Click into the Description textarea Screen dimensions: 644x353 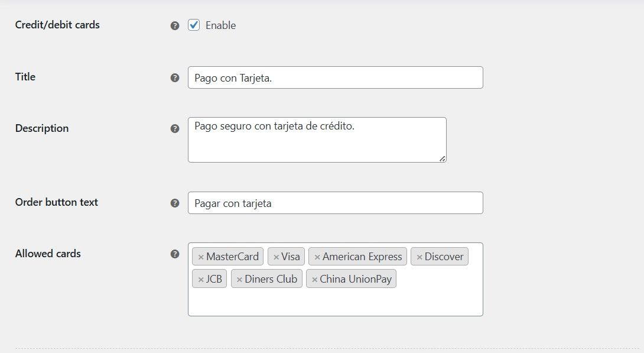[317, 145]
